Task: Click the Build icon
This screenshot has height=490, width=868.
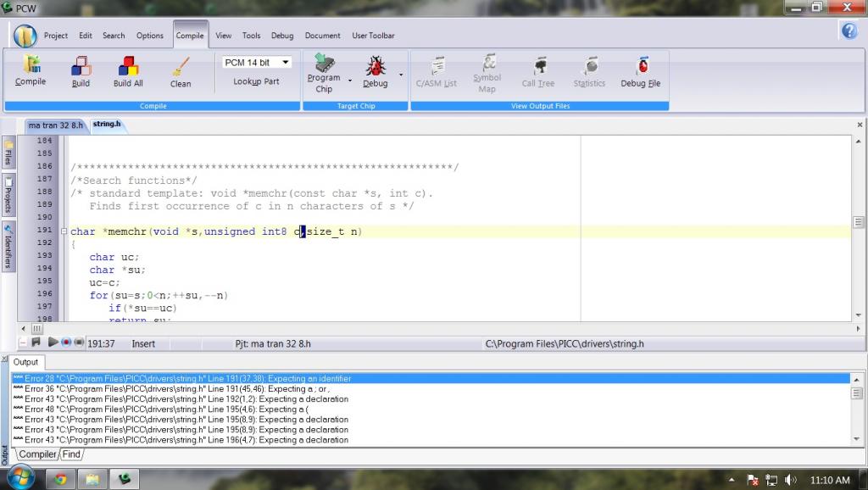Action: click(x=81, y=71)
